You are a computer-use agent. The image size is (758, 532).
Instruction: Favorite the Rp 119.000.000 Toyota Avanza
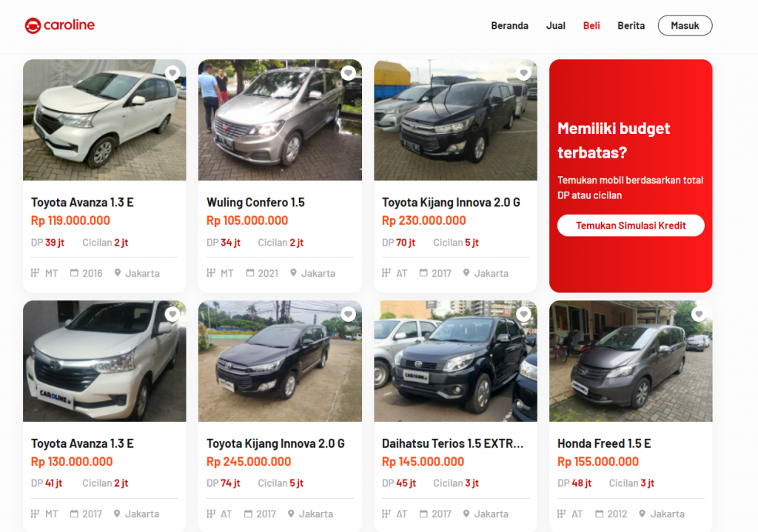(x=172, y=73)
